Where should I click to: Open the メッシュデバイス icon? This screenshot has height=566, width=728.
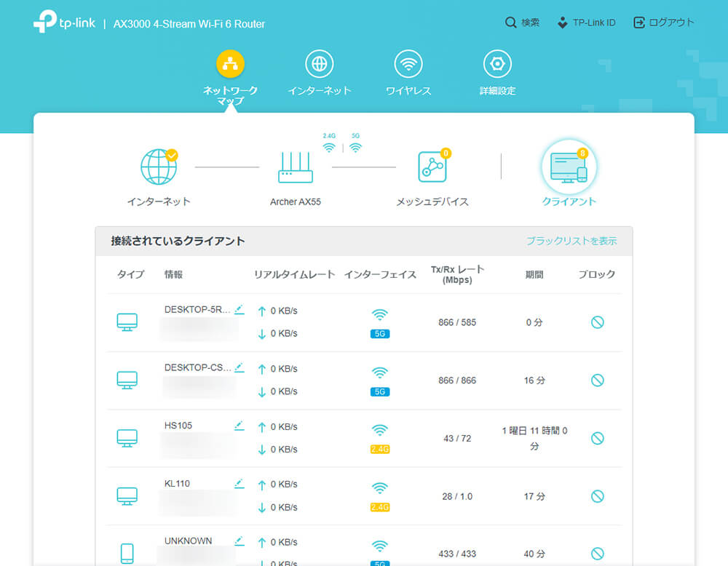[432, 166]
